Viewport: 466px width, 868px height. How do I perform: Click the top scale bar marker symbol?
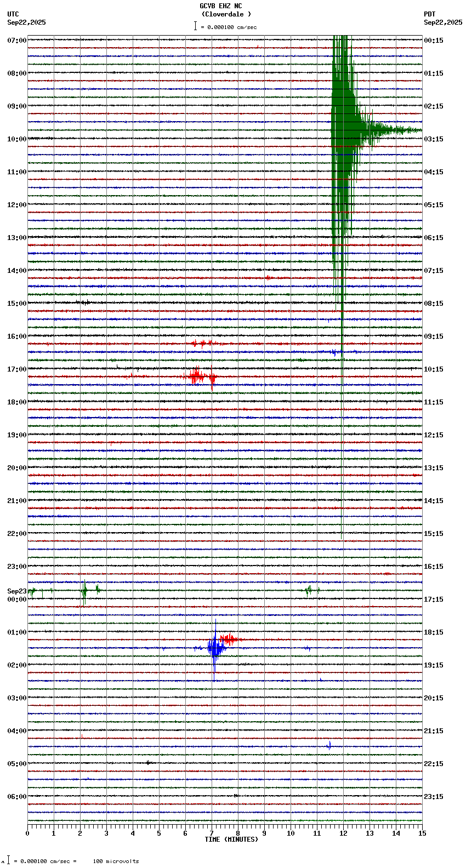[x=195, y=26]
